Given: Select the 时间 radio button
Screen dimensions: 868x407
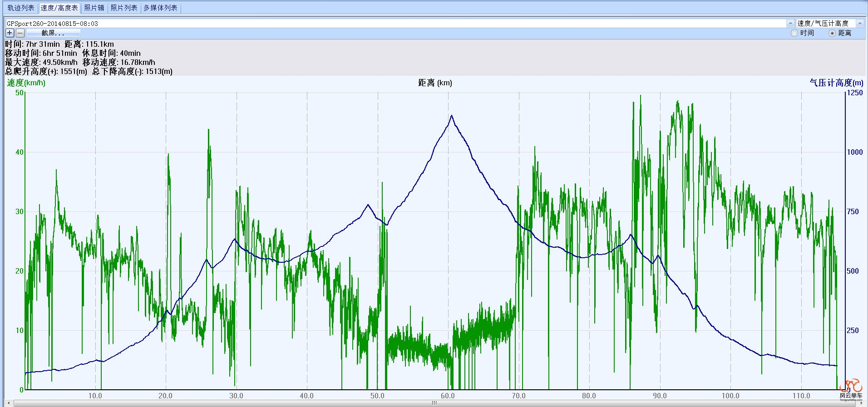Looking at the screenshot, I should (x=794, y=33).
